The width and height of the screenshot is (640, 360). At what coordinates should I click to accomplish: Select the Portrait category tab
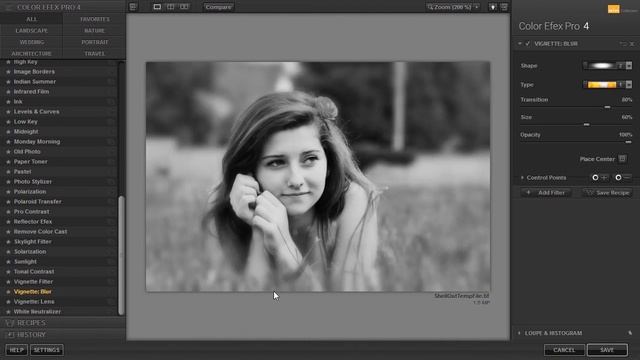(x=94, y=42)
